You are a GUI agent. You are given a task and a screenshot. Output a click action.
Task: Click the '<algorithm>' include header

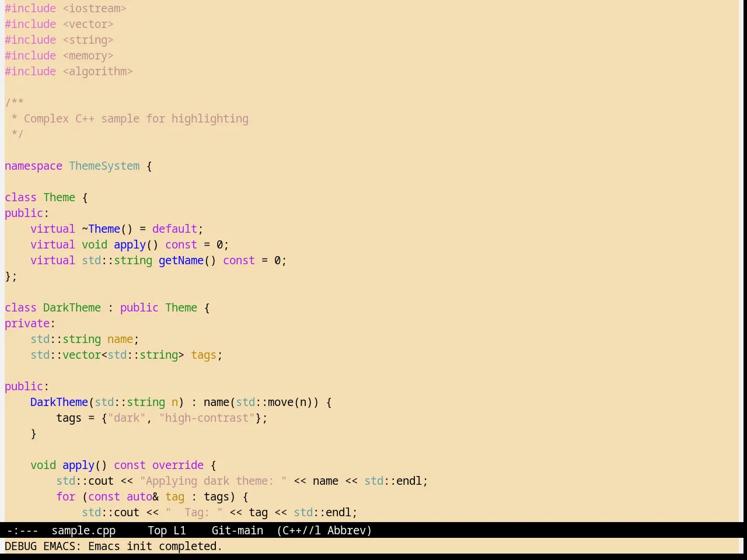point(97,71)
